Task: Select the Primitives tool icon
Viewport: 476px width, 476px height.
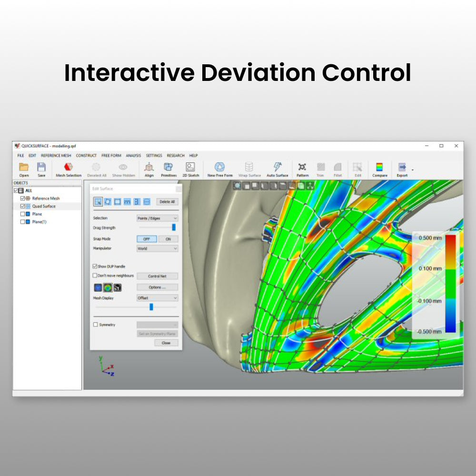Action: click(x=169, y=168)
